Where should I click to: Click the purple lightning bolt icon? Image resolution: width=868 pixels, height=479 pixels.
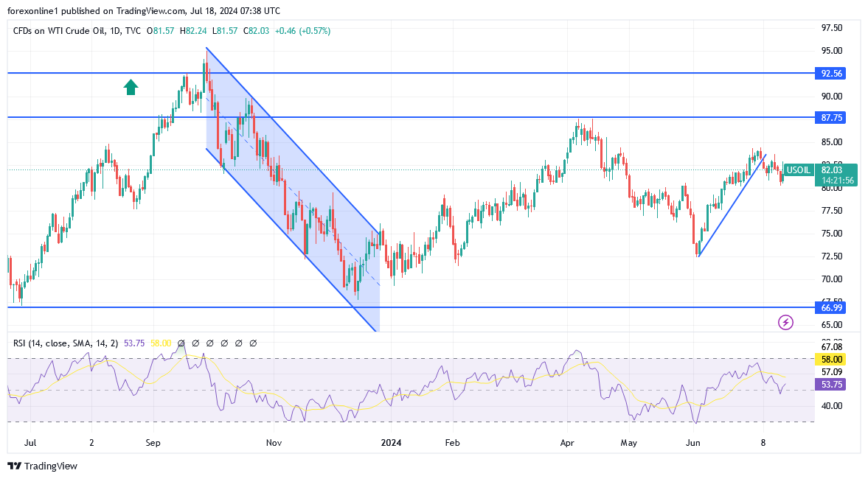click(x=785, y=322)
